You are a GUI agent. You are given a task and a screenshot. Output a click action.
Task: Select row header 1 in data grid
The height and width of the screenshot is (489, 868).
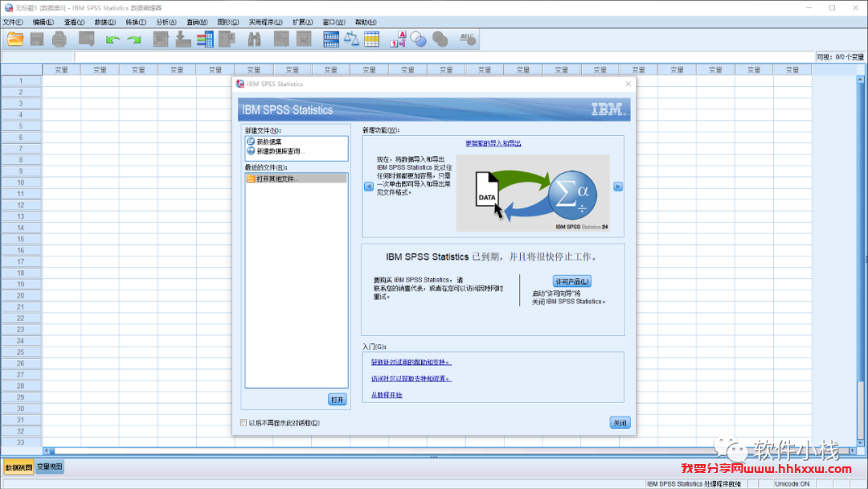(21, 81)
